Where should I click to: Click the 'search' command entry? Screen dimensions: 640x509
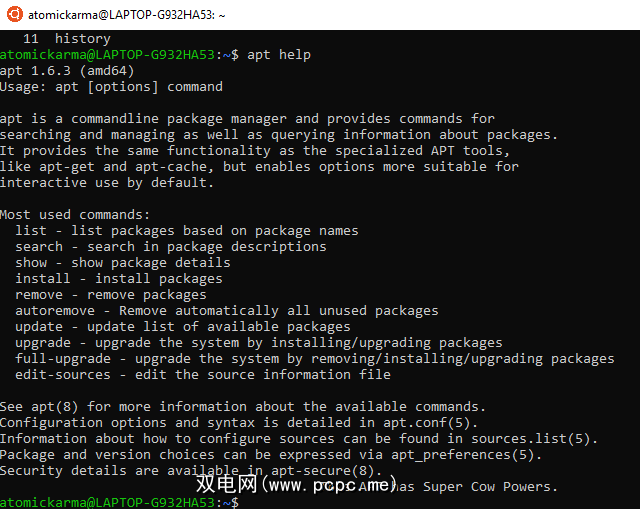point(39,247)
